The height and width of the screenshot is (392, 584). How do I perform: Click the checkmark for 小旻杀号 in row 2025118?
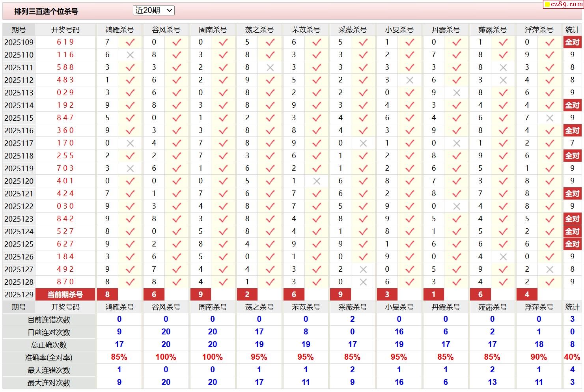410,156
